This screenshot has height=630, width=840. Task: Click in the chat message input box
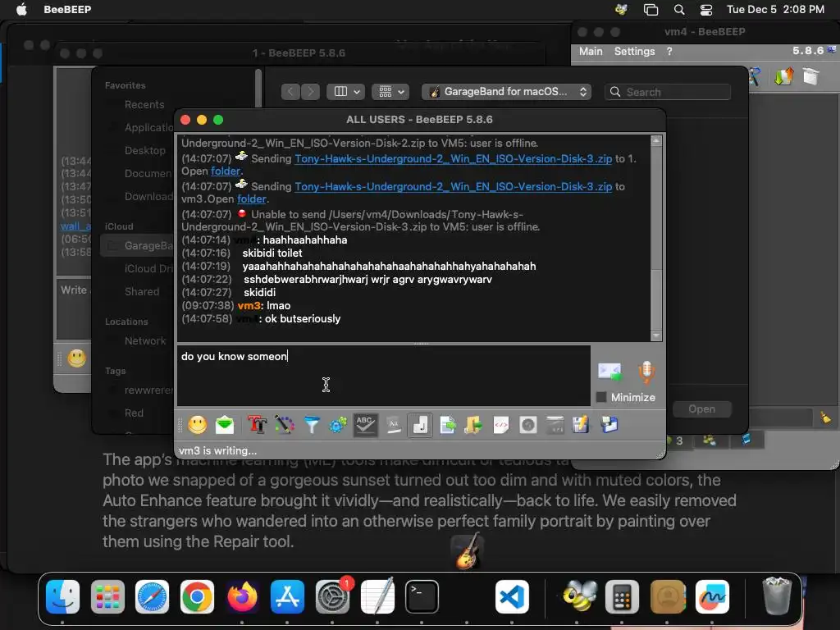pyautogui.click(x=384, y=375)
